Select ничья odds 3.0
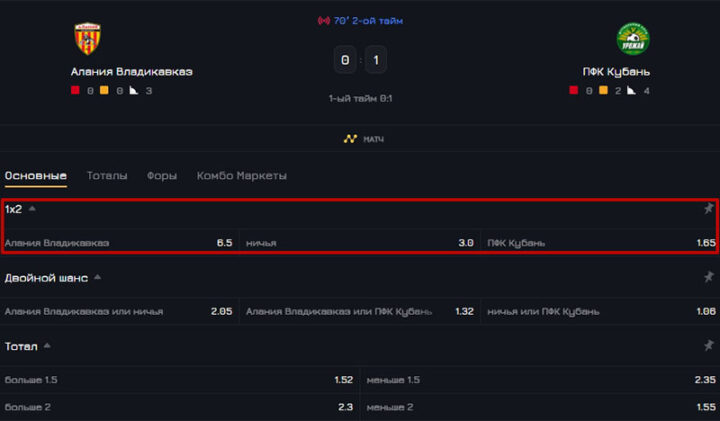Viewport: 720px width, 421px height. pos(359,243)
